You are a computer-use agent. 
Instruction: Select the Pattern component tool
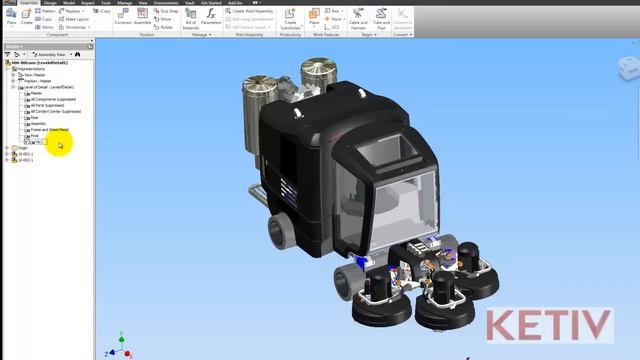(45, 11)
